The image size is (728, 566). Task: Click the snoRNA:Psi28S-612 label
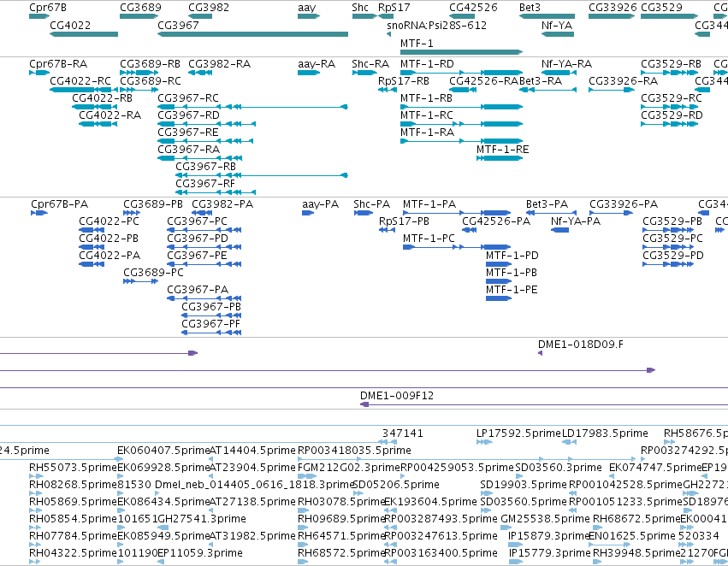click(436, 25)
